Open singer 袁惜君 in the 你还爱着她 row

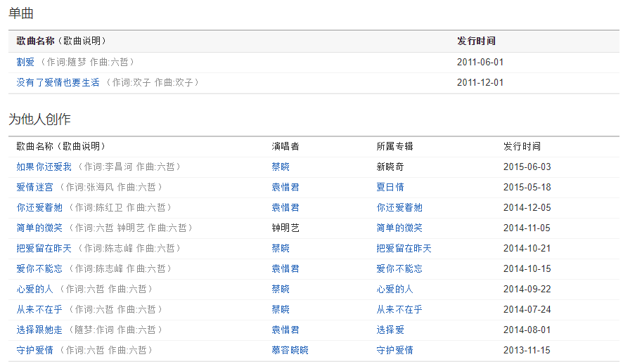tap(285, 207)
